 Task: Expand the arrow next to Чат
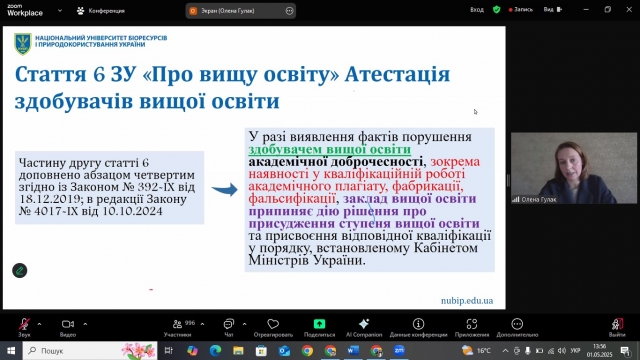click(x=244, y=324)
